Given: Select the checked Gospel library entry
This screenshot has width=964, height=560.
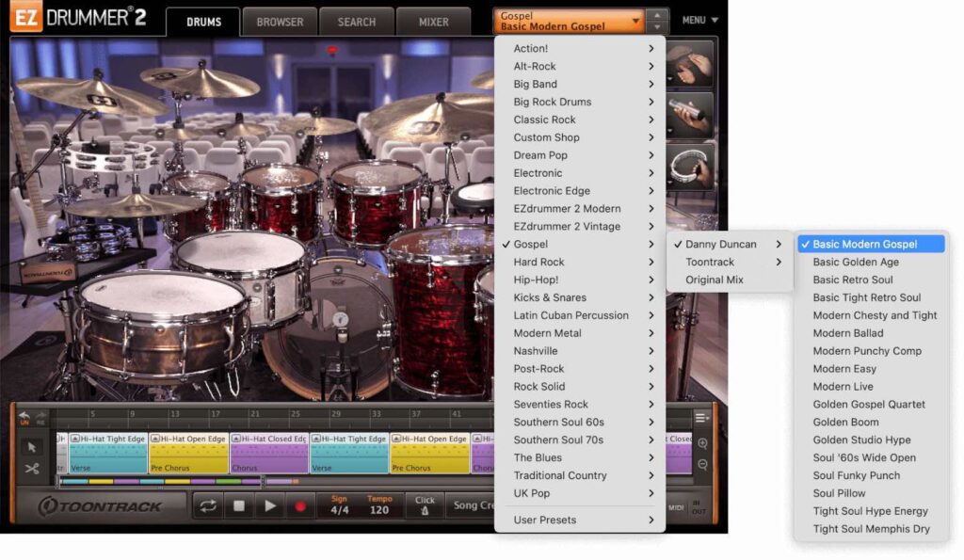Looking at the screenshot, I should [580, 244].
